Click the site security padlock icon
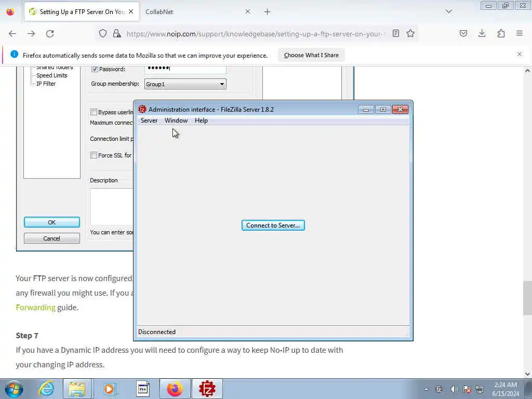532x399 pixels. (x=117, y=33)
